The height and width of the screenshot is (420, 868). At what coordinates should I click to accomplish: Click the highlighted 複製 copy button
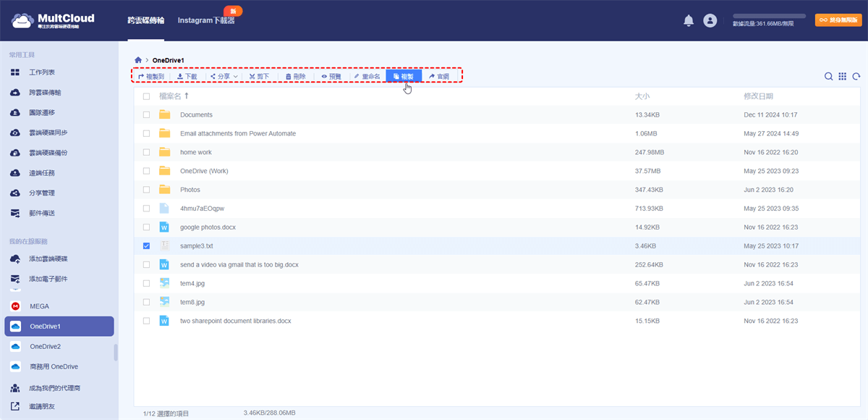point(404,76)
